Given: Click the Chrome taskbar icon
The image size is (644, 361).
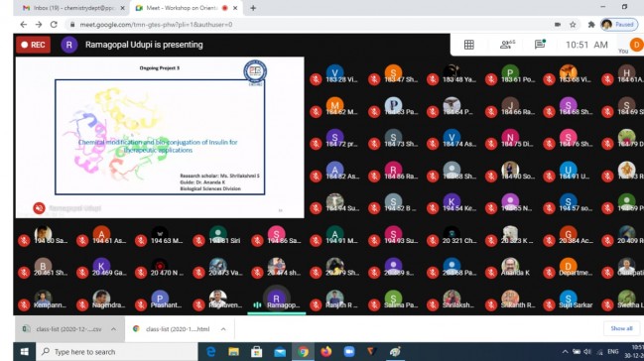Looking at the screenshot, I should pos(303,351).
